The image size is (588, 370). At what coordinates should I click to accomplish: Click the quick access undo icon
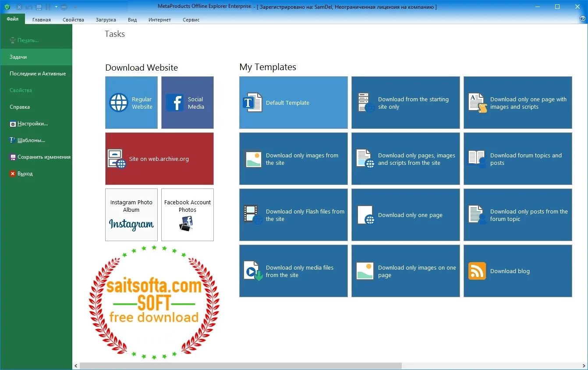pos(29,7)
